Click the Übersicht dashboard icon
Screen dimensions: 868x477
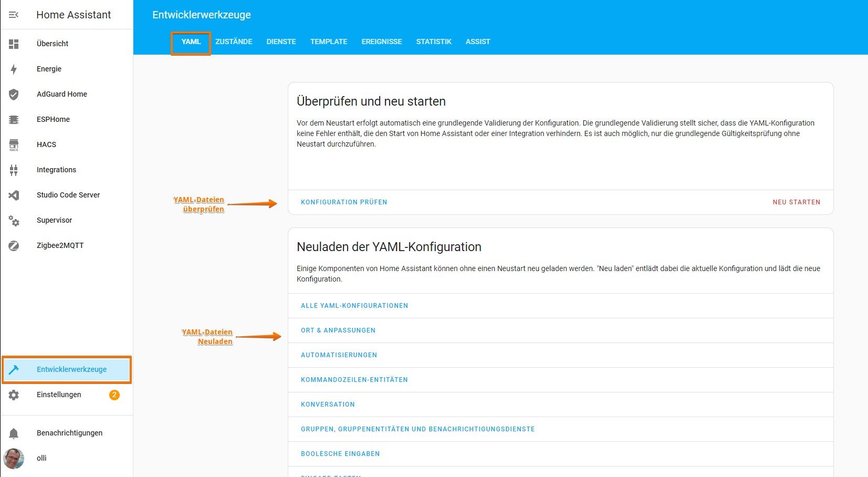[x=14, y=44]
